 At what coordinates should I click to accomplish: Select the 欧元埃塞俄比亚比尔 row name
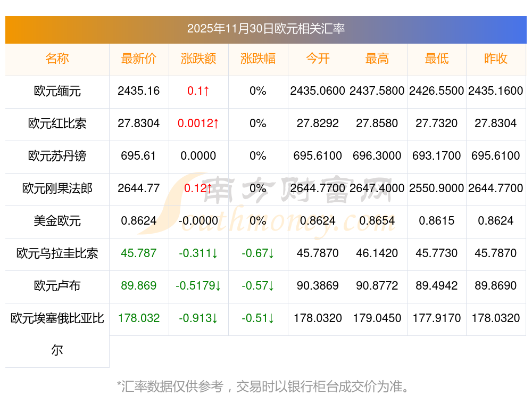[x=57, y=334]
